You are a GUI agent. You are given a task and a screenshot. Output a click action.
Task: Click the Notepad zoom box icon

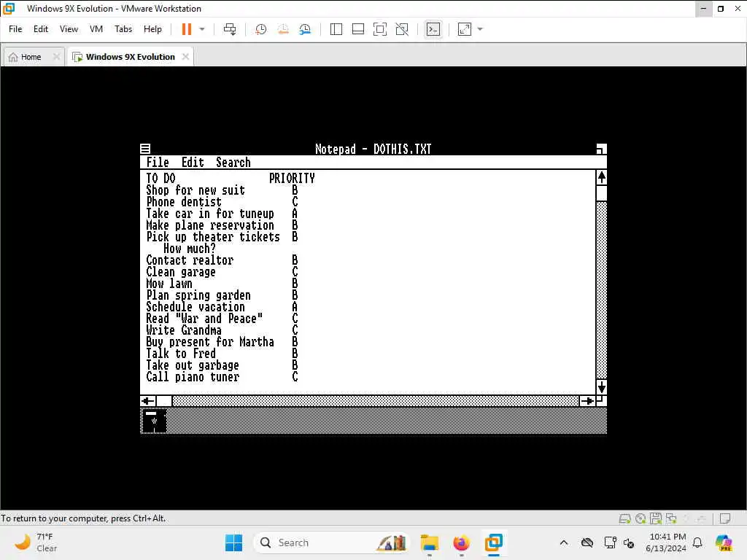click(x=601, y=149)
